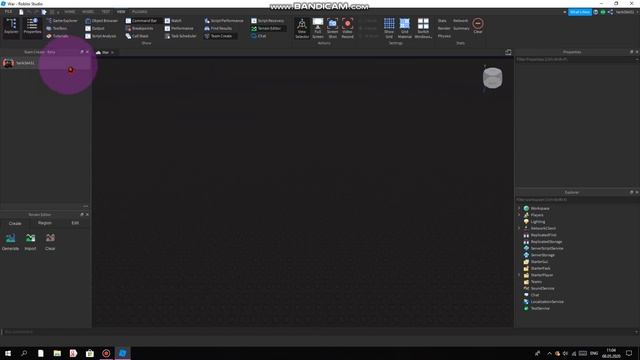This screenshot has width=640, height=360.
Task: Click the view cube in the viewport
Action: coord(493,78)
